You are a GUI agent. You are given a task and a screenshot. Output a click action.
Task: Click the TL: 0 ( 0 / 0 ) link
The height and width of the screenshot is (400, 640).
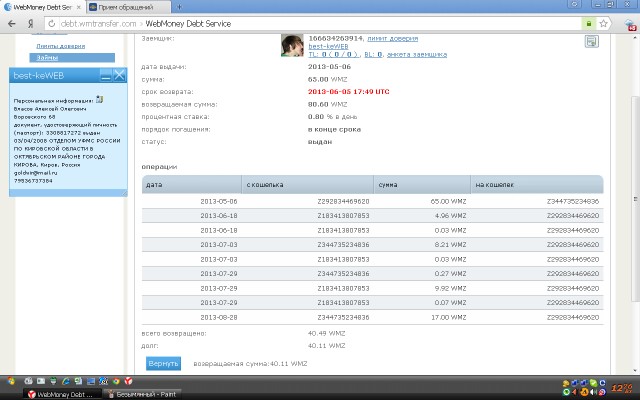(x=333, y=54)
